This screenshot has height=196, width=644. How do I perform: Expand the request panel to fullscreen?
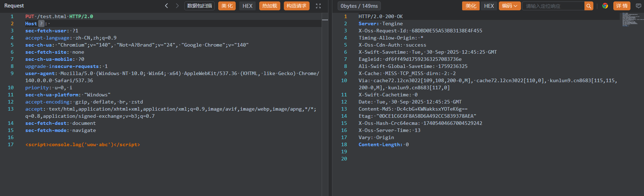(x=318, y=6)
